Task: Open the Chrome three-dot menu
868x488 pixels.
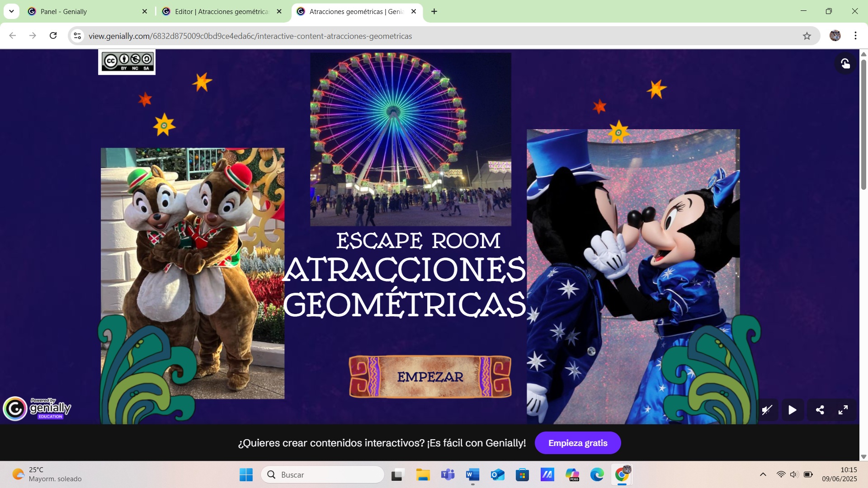Action: click(855, 36)
